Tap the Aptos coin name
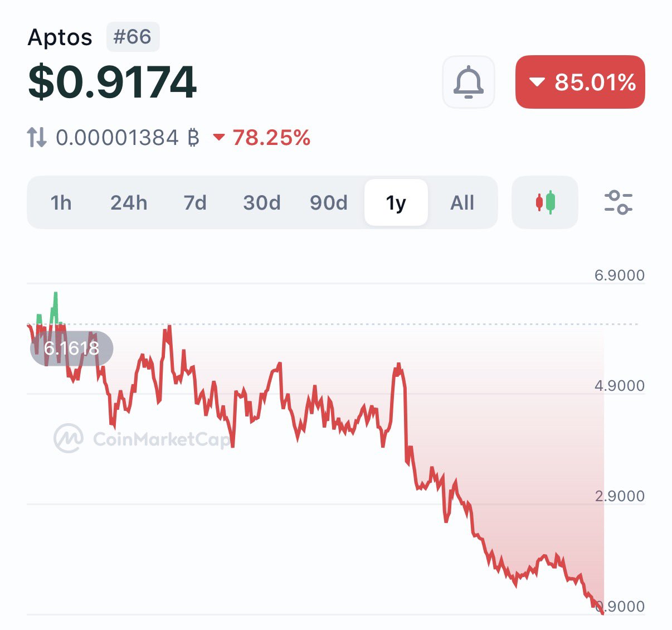 60,37
